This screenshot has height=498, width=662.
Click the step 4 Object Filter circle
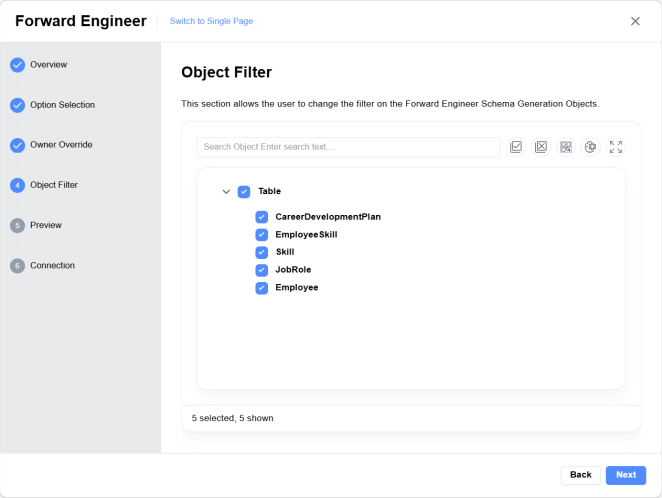17,185
